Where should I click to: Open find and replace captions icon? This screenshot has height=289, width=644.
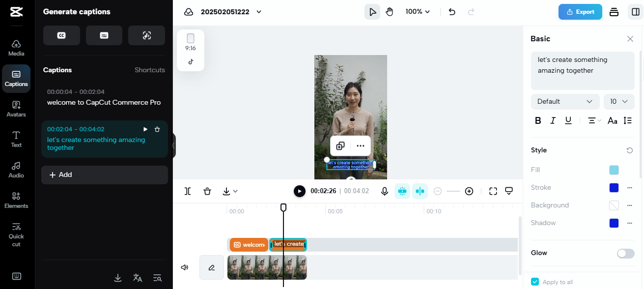[x=157, y=278]
